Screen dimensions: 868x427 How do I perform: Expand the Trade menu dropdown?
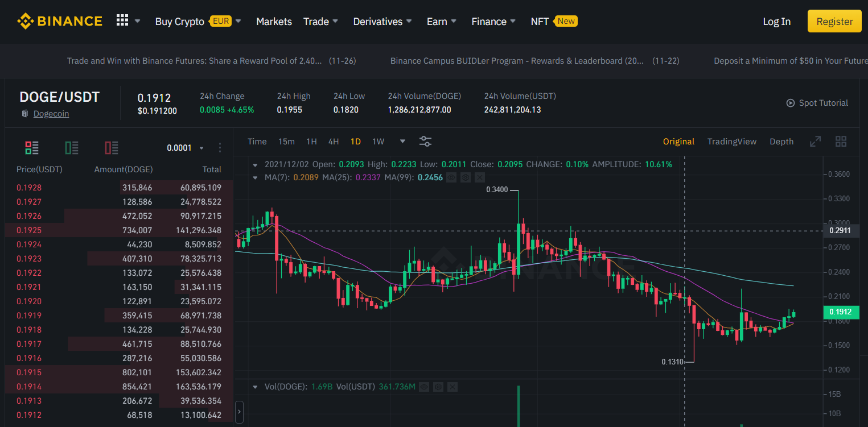[335, 21]
